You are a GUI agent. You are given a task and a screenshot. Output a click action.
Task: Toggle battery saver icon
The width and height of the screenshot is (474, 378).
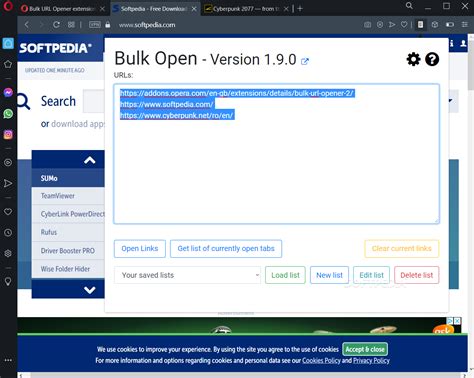tap(450, 25)
